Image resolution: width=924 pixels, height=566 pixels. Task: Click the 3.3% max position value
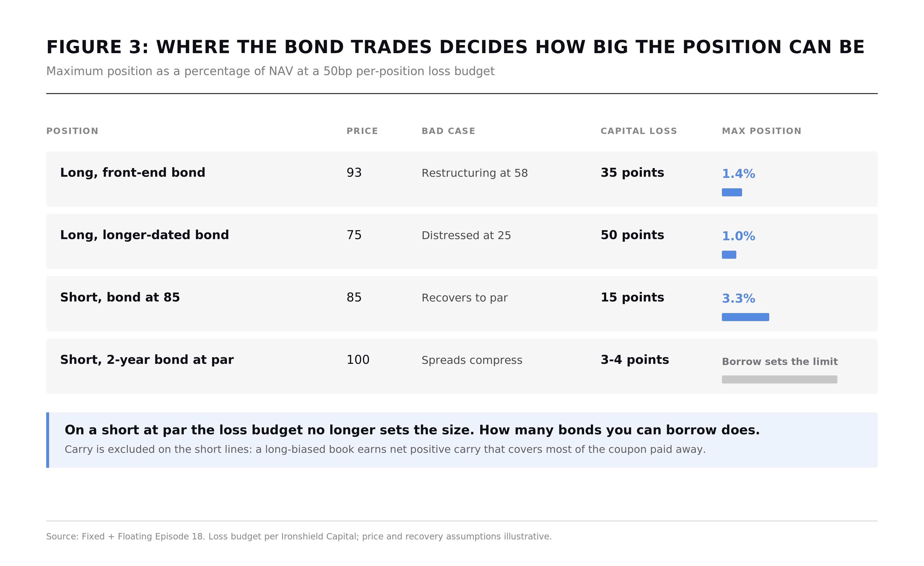[x=738, y=298]
